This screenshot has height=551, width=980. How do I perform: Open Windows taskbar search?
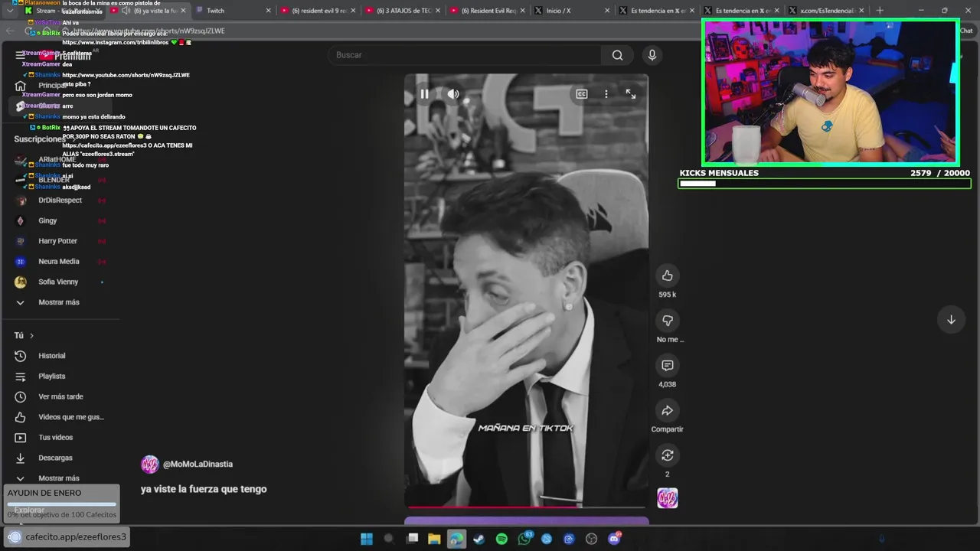(x=388, y=539)
